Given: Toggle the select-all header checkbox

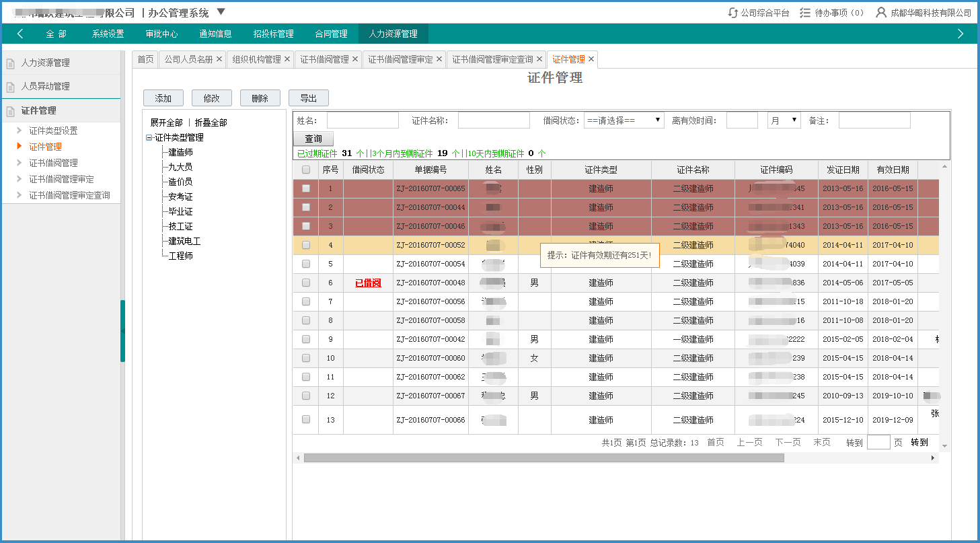Looking at the screenshot, I should (x=306, y=170).
